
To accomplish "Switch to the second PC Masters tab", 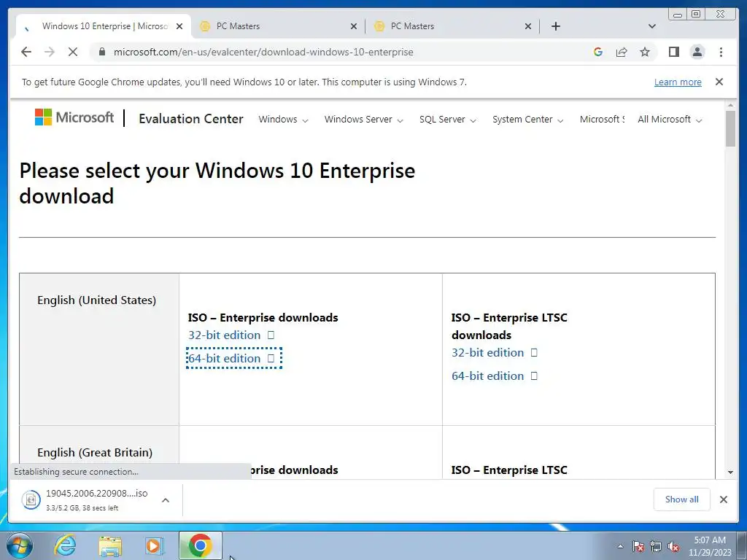I will (452, 26).
